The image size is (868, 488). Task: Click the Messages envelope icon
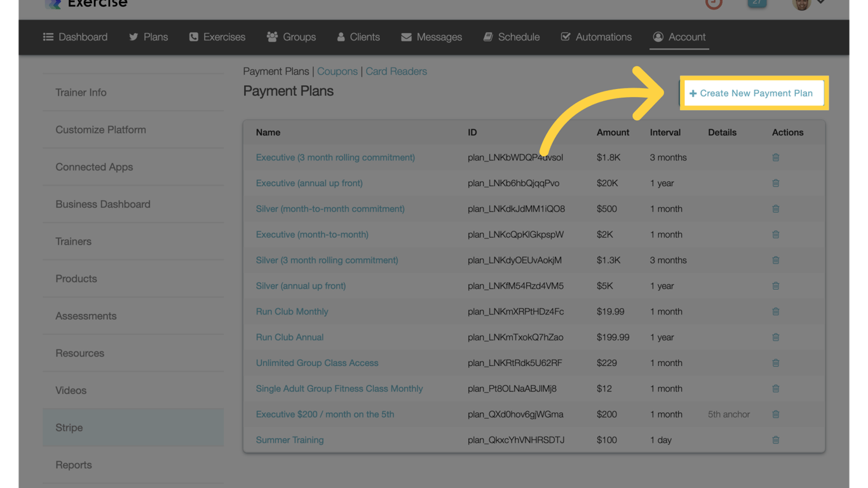tap(407, 37)
